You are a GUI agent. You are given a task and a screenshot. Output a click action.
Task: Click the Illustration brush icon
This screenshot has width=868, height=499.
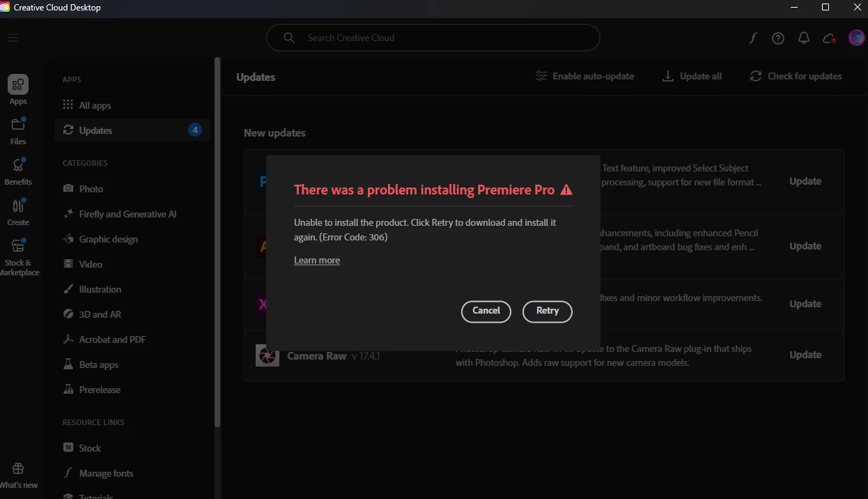pyautogui.click(x=68, y=289)
